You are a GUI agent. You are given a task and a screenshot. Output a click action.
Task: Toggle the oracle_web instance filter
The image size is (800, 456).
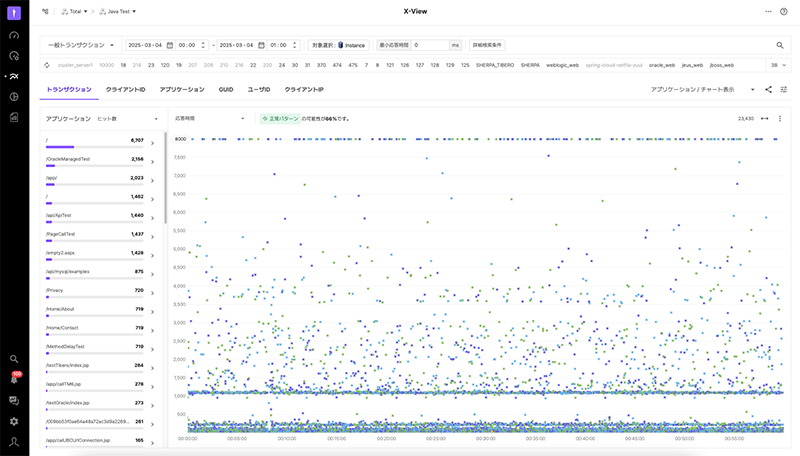click(661, 65)
